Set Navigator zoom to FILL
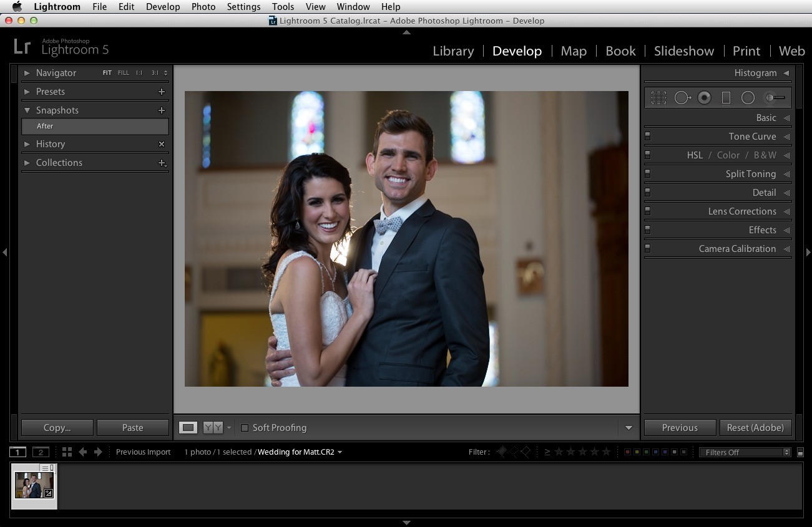Image resolution: width=812 pixels, height=527 pixels. 124,73
